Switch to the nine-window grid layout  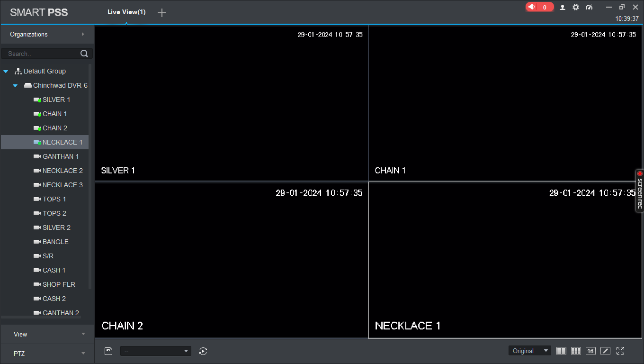pos(576,351)
